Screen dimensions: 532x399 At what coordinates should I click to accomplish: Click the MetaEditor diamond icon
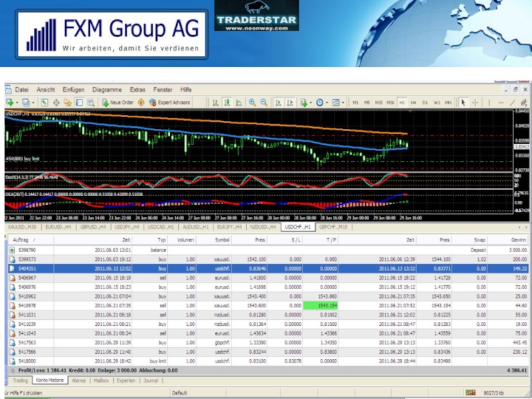point(141,102)
